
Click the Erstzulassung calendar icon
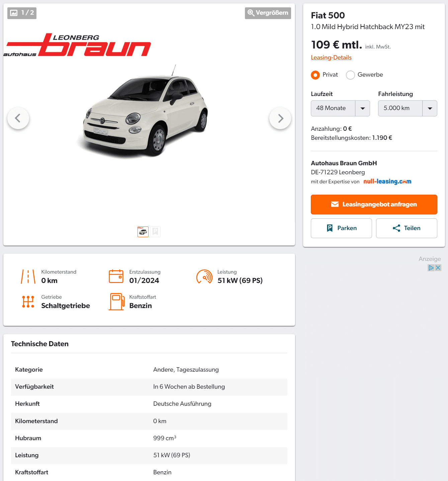coord(116,276)
